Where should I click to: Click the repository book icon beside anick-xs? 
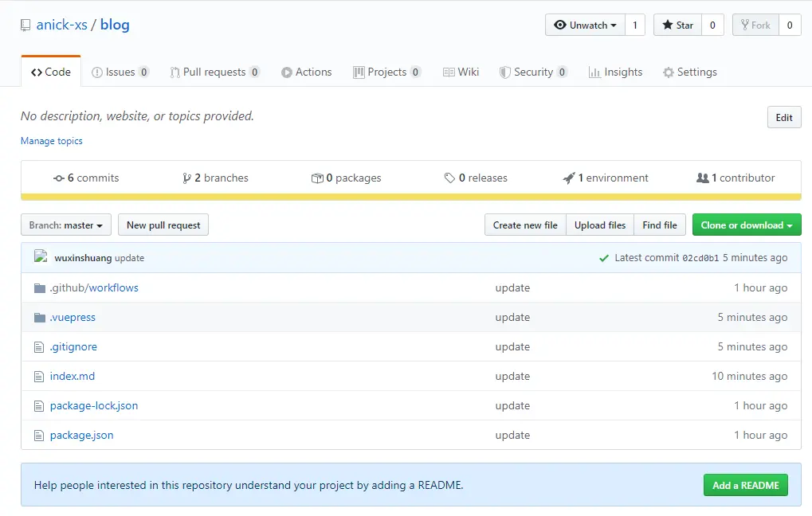25,25
